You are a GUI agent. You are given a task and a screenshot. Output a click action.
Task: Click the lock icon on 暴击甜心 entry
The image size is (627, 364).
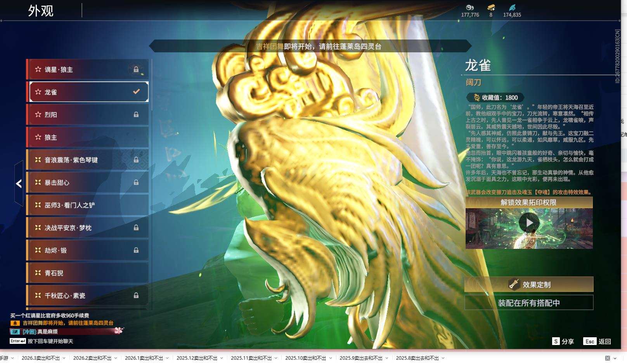coord(136,182)
